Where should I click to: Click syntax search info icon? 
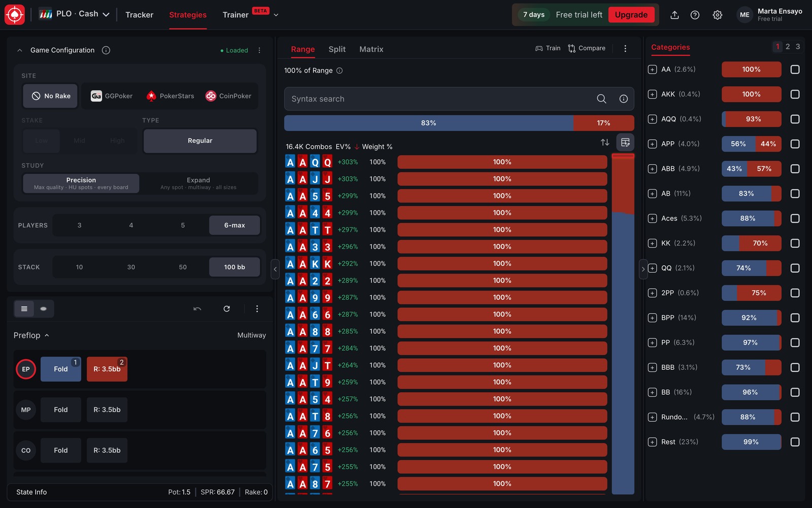[624, 99]
